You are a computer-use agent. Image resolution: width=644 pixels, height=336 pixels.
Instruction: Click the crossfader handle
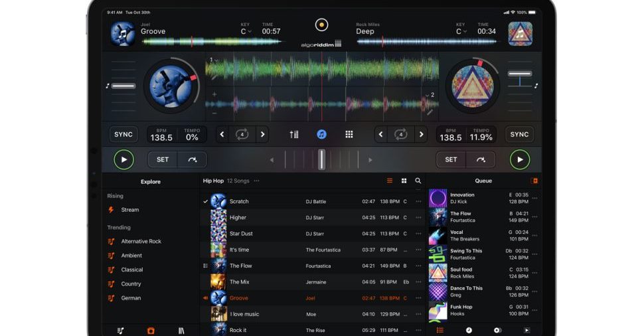321,160
